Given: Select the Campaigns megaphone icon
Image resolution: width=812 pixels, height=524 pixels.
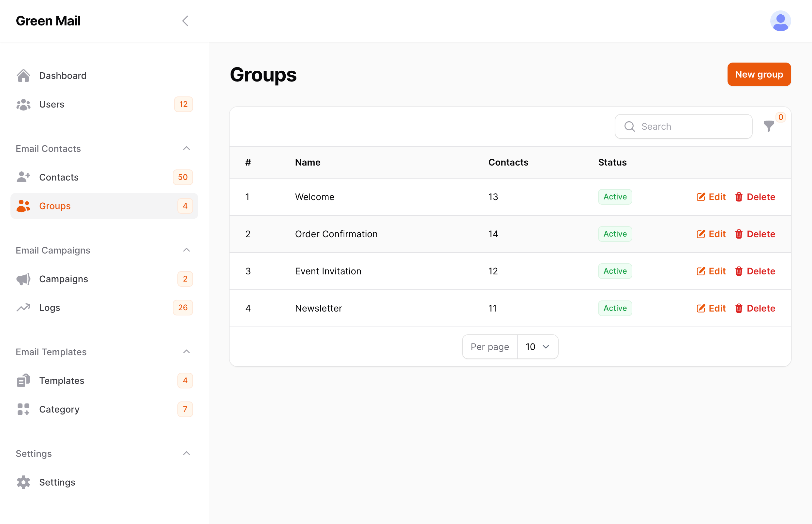Looking at the screenshot, I should click(23, 279).
